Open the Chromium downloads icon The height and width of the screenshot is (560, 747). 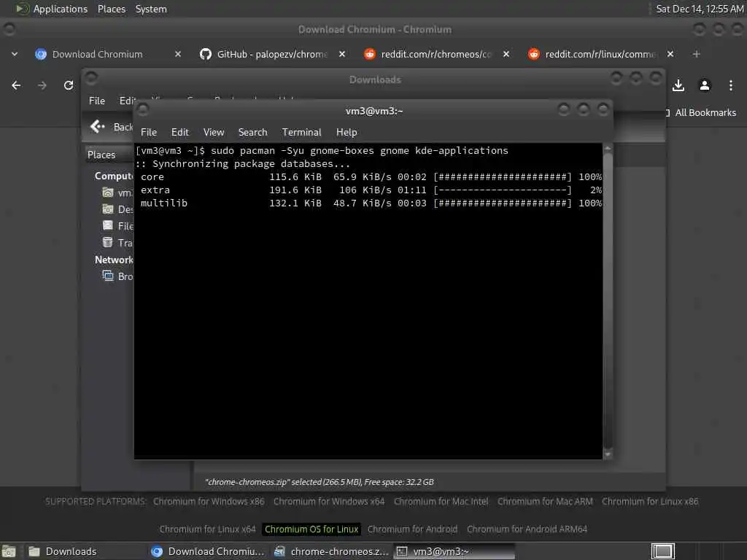[678, 85]
